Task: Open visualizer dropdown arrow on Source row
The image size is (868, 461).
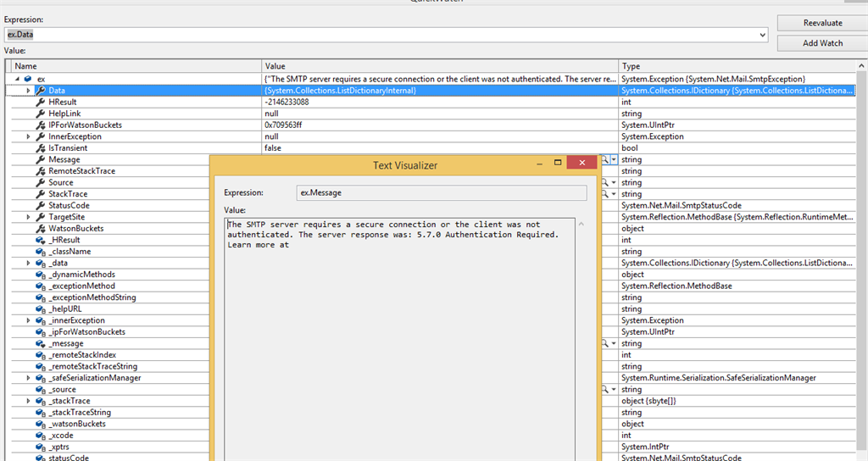Action: point(614,183)
